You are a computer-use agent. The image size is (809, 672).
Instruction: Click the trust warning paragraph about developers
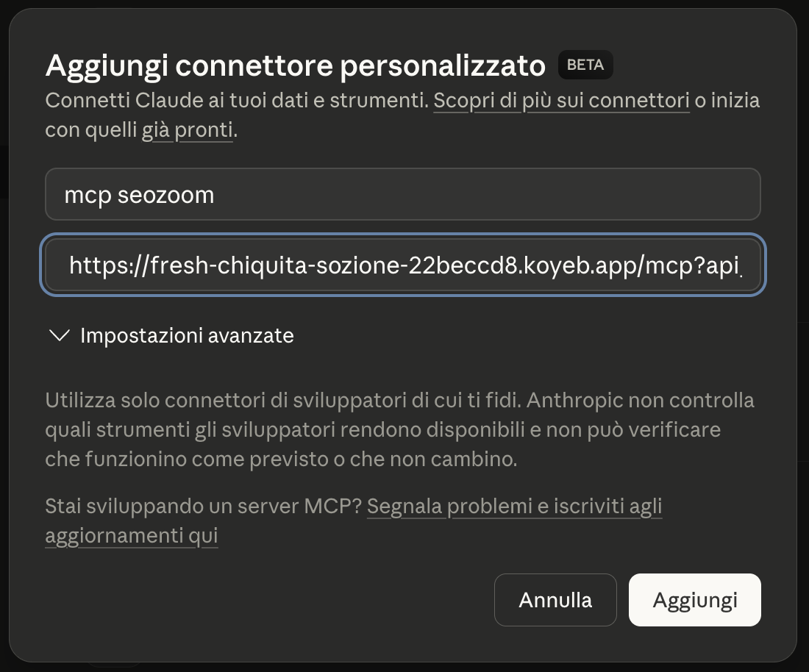tap(401, 429)
